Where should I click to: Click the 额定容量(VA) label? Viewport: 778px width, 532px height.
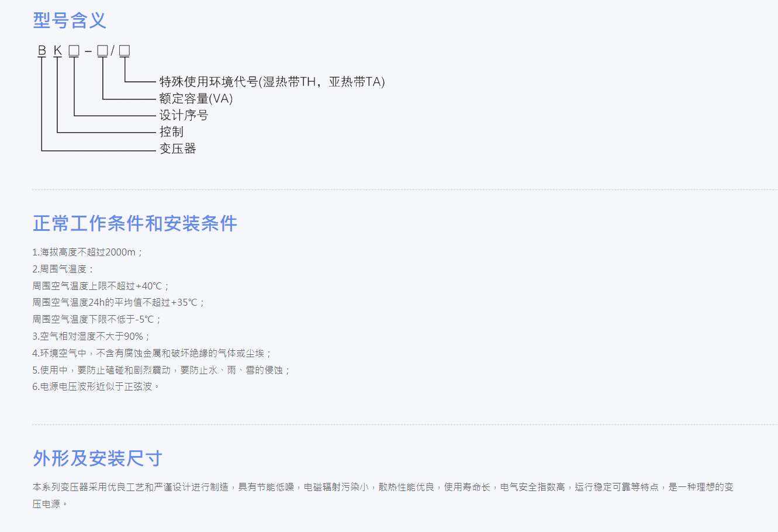(196, 99)
